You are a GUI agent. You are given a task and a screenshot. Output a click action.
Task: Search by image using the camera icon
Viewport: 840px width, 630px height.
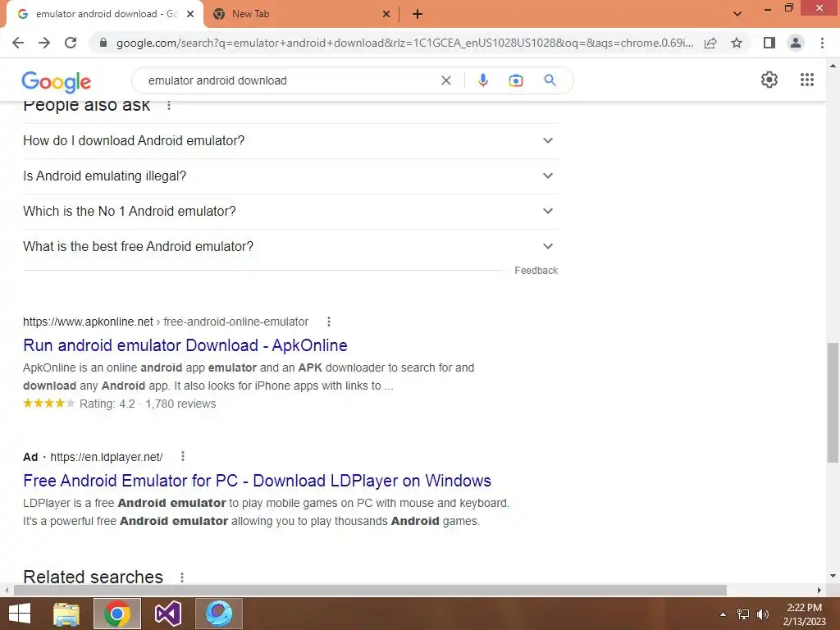pos(515,80)
